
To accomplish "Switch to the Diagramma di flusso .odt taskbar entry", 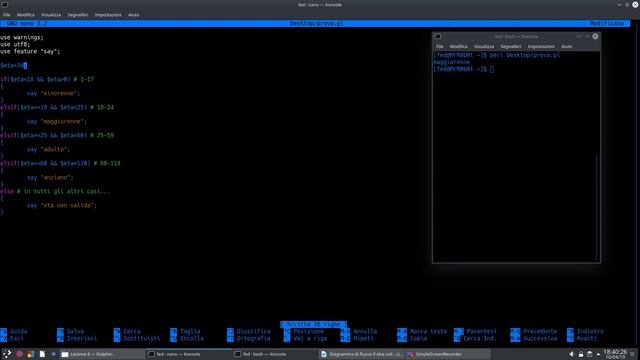I will (x=361, y=354).
